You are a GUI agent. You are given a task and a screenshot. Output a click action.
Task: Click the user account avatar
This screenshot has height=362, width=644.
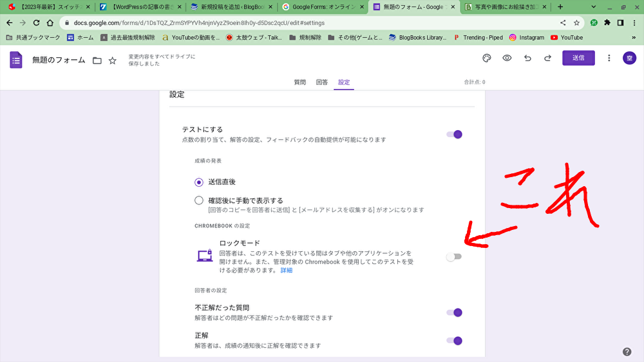tap(629, 58)
